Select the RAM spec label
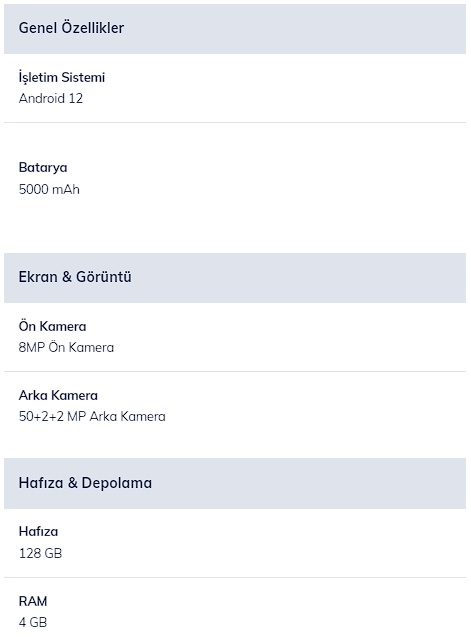This screenshot has height=640, width=471. point(33,601)
